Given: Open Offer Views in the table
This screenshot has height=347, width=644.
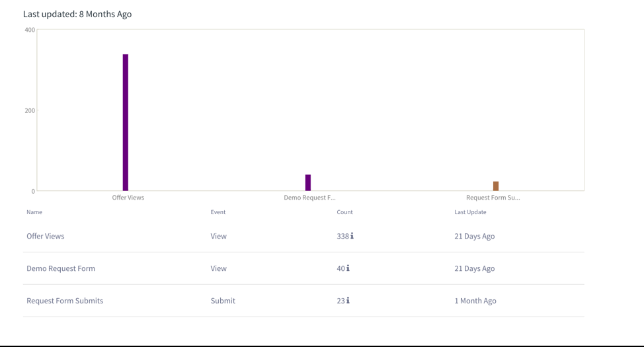Looking at the screenshot, I should pyautogui.click(x=46, y=236).
